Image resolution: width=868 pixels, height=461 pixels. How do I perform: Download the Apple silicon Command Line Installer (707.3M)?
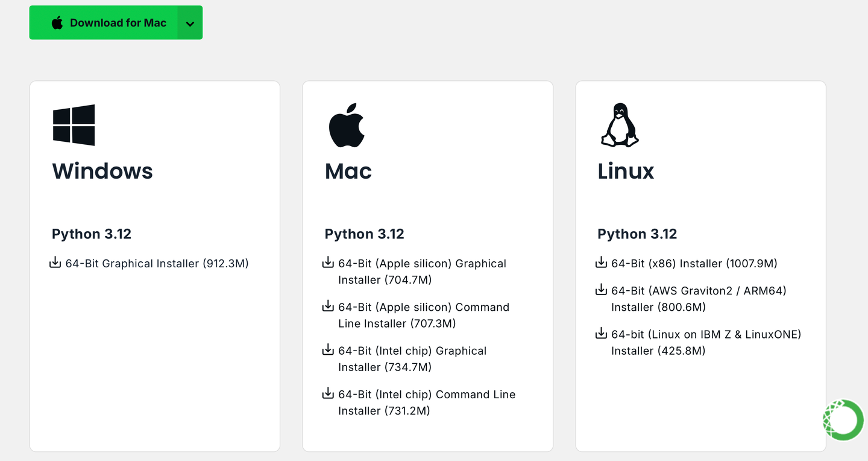tap(424, 315)
